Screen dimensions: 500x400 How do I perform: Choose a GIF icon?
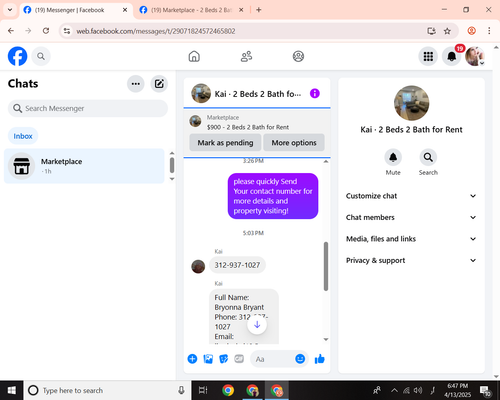click(x=239, y=359)
